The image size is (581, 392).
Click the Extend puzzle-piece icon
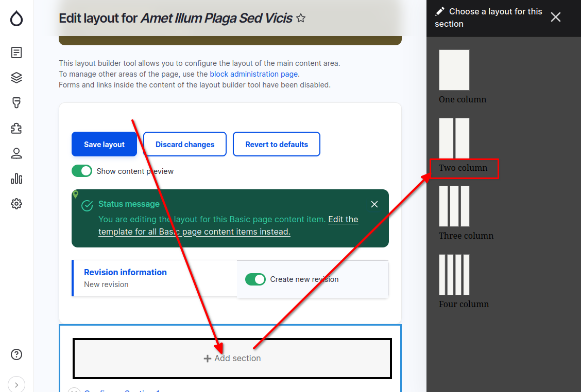(16, 128)
